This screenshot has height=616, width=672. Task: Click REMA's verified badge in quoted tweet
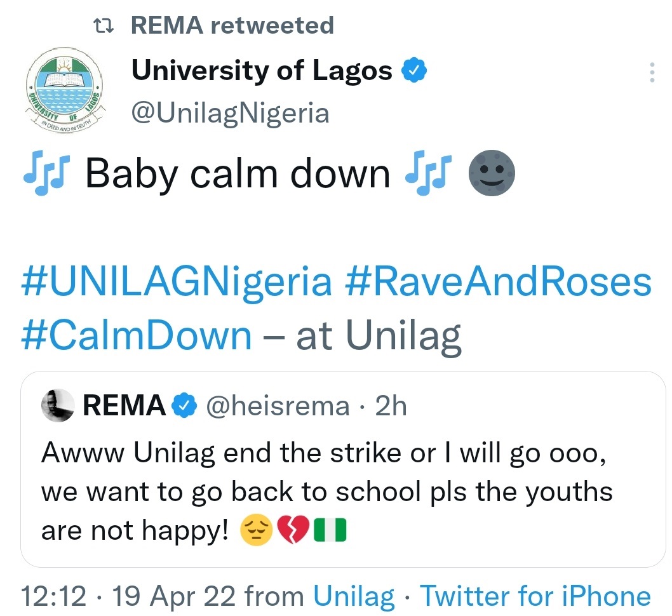coord(185,406)
